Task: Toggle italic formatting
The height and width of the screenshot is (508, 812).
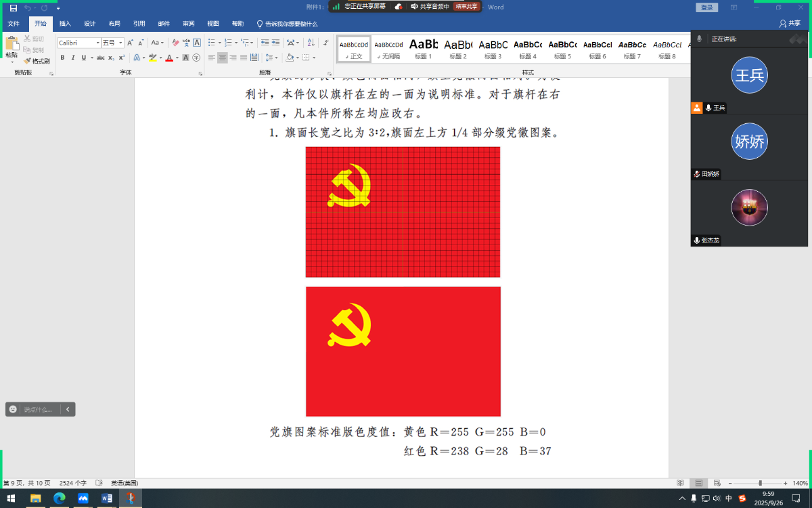Action: (x=72, y=58)
